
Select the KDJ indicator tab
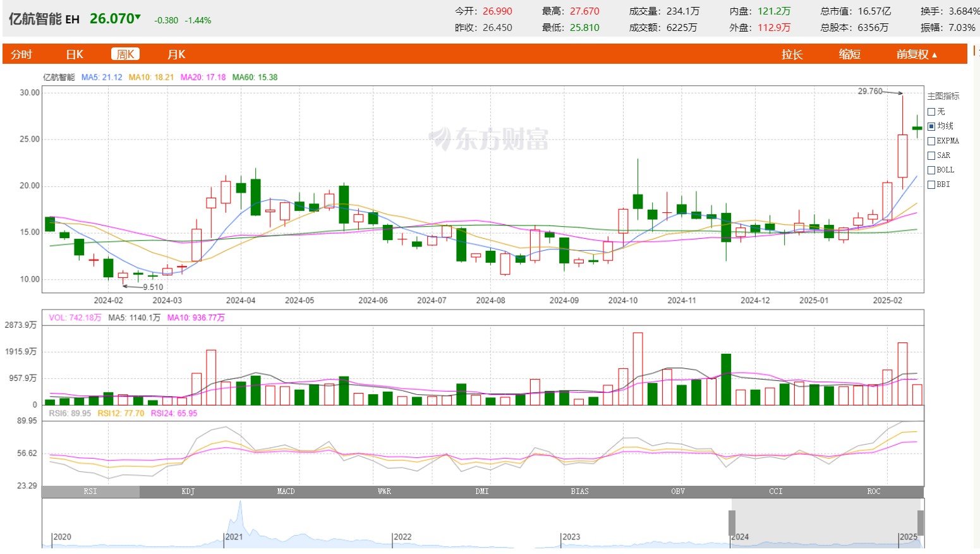click(x=188, y=491)
